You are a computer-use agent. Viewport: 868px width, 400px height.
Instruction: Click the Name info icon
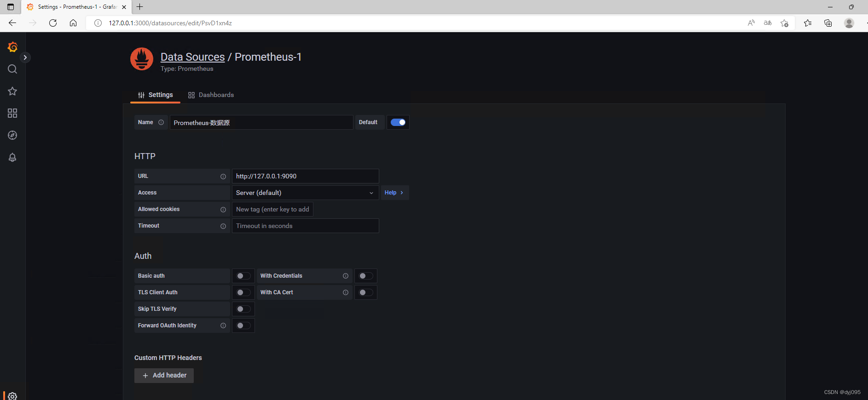161,122
